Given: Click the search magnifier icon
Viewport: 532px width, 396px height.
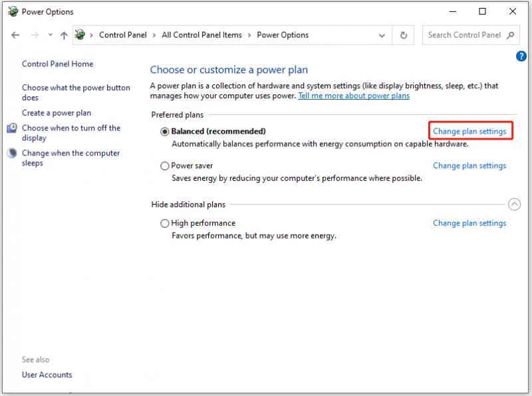Looking at the screenshot, I should 511,35.
